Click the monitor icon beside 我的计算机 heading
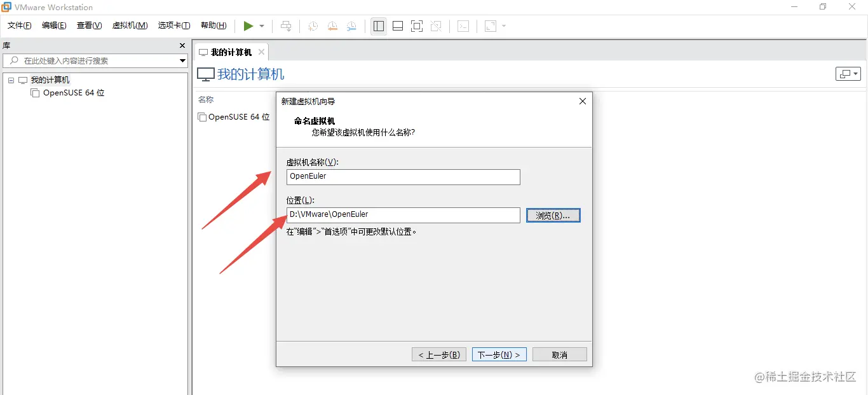The image size is (868, 395). click(206, 74)
